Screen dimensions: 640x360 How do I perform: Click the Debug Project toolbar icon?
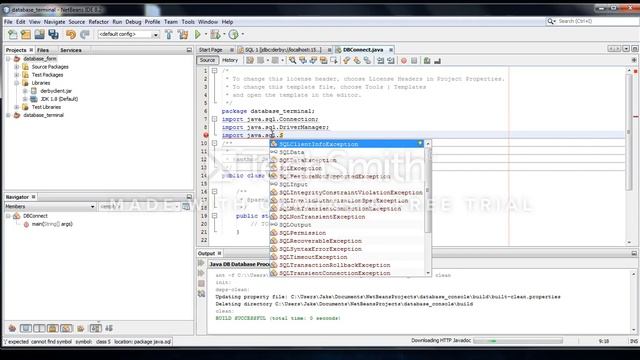coord(215,35)
